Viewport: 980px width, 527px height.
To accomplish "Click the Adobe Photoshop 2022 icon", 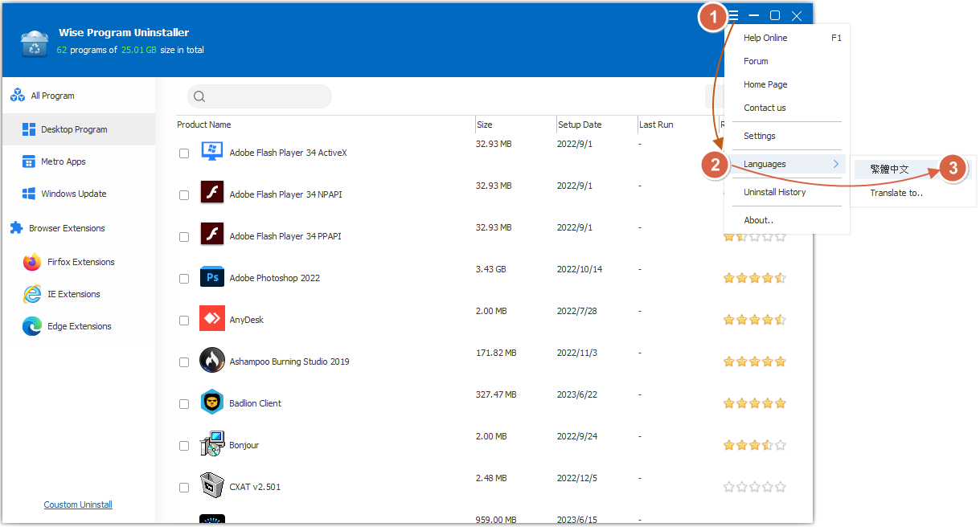I will click(211, 277).
